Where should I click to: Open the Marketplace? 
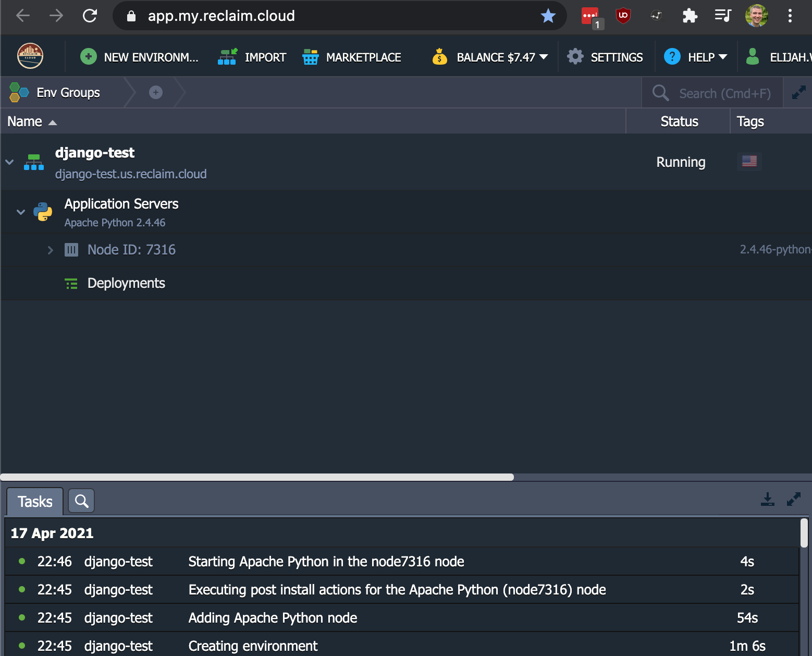pyautogui.click(x=352, y=57)
